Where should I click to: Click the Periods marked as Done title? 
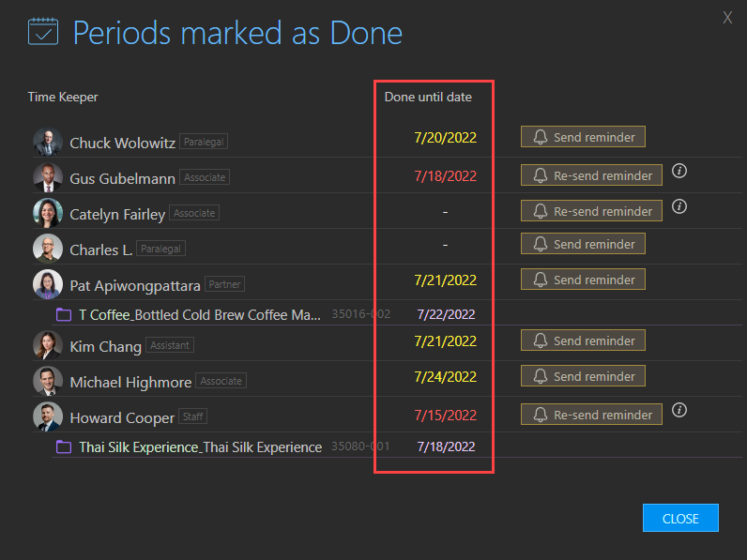point(237,33)
